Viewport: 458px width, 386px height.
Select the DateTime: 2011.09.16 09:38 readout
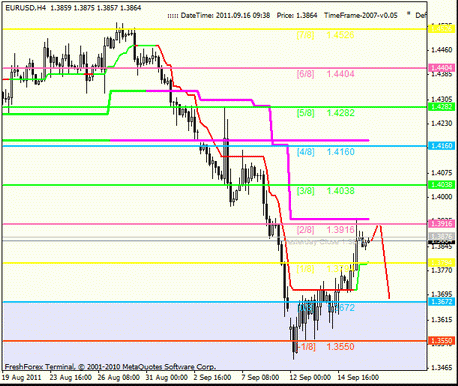pos(225,15)
